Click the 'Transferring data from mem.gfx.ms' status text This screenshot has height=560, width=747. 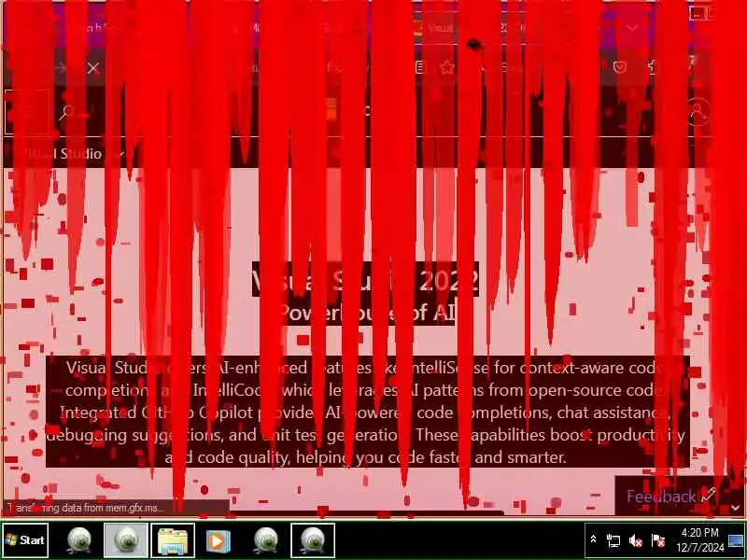85,508
